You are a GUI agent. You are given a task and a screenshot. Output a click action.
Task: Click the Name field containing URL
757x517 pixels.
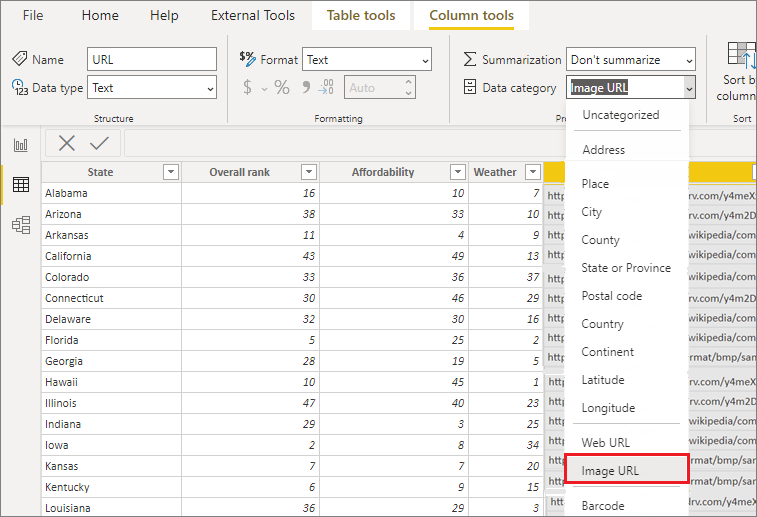152,59
